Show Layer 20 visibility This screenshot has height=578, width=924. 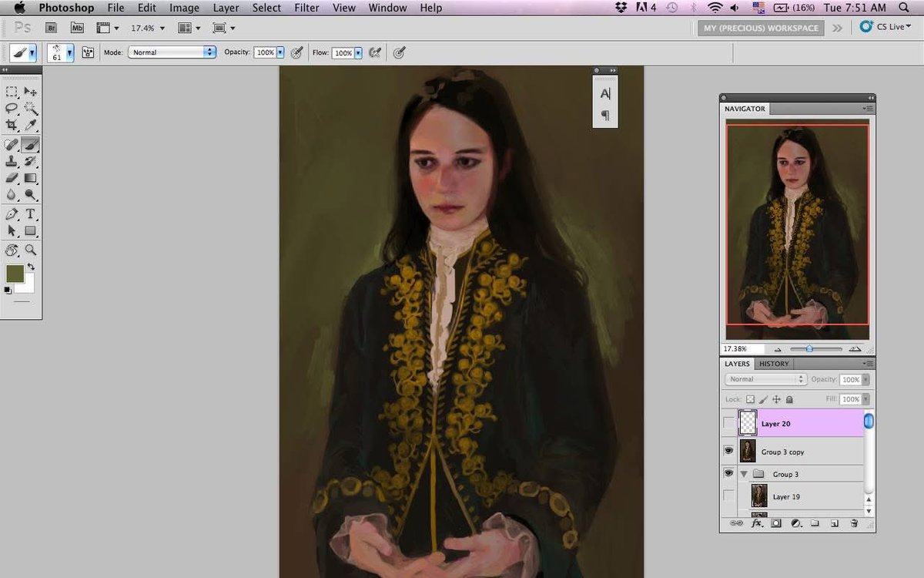(728, 423)
